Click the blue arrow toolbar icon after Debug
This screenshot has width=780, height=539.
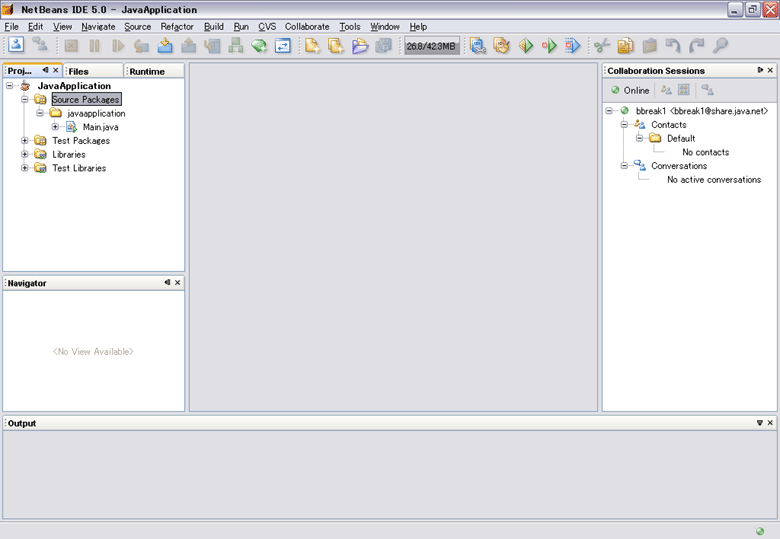coord(573,46)
